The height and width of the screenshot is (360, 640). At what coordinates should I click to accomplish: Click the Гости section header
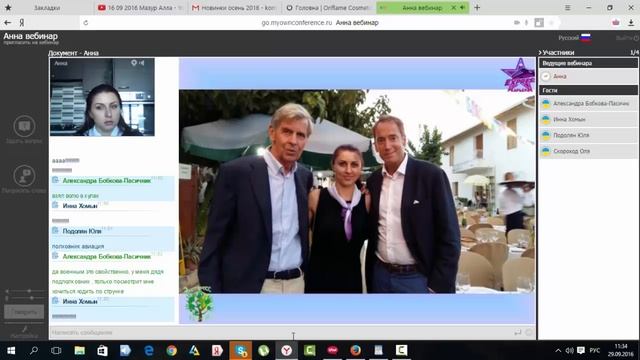click(588, 90)
